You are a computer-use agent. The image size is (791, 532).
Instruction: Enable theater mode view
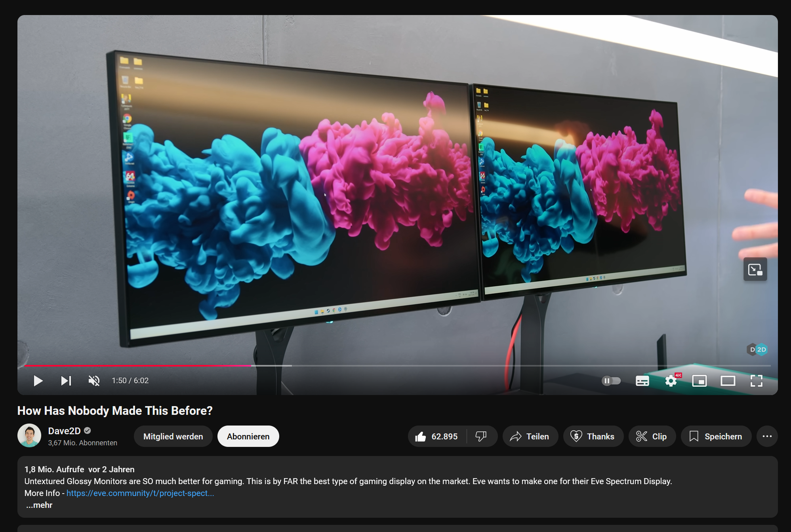728,381
